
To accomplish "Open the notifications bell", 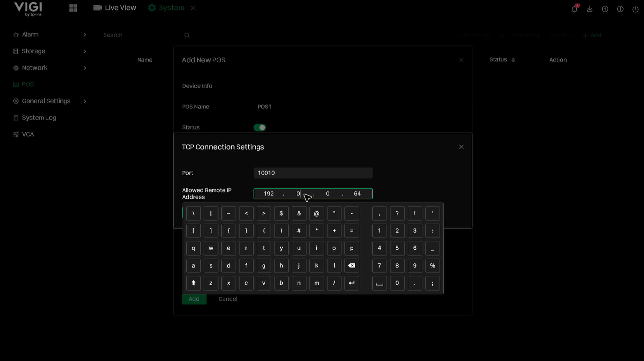I will [x=574, y=9].
